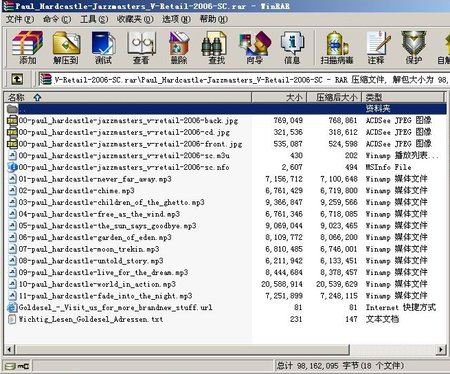Screen dimensions: 450x374
Task: Open the 选项 (Options) menu
Action: 176,19
